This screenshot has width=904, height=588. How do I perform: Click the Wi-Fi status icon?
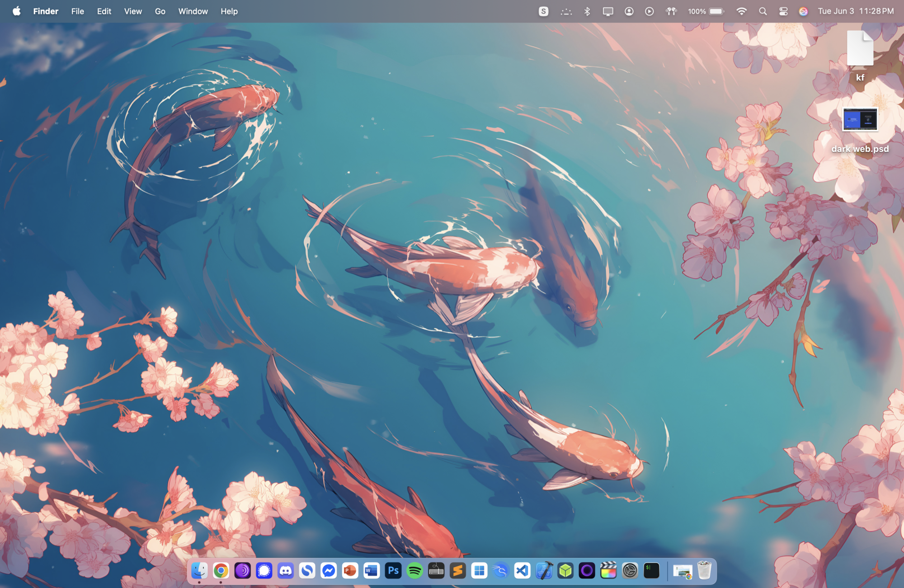[x=741, y=11]
